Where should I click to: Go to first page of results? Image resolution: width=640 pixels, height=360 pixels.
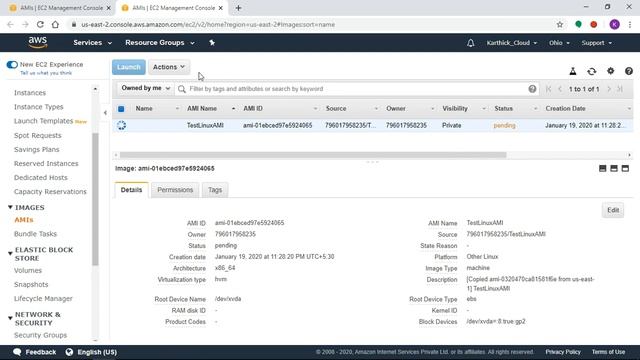click(x=549, y=89)
